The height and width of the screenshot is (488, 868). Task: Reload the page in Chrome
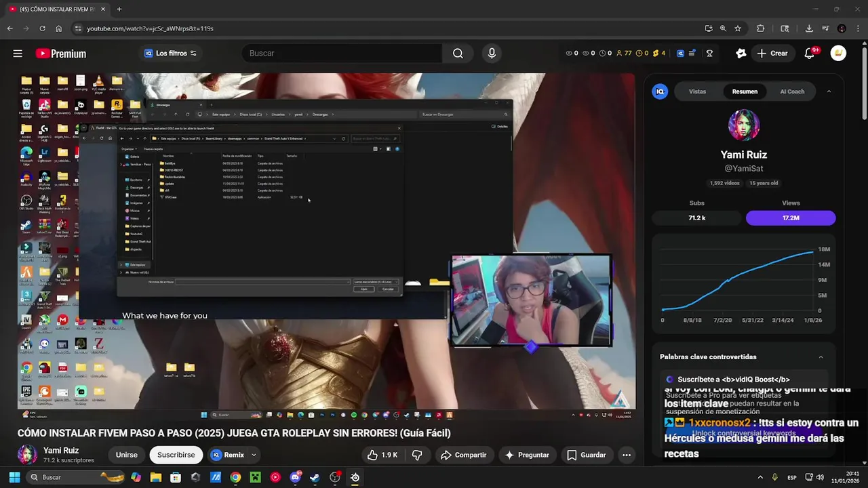[42, 28]
